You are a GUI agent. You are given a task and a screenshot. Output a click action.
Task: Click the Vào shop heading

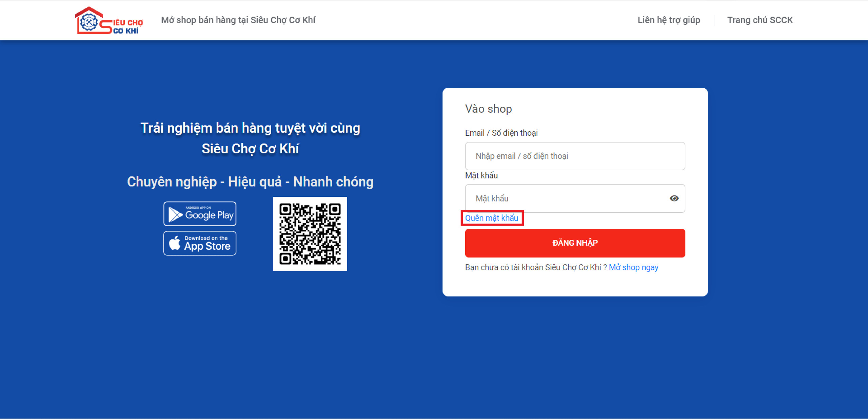(x=488, y=109)
